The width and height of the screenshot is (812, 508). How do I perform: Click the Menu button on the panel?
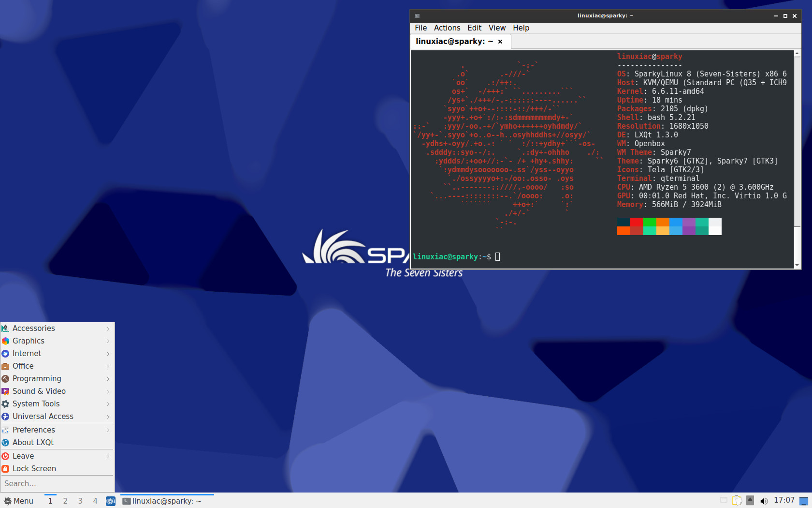pos(18,501)
